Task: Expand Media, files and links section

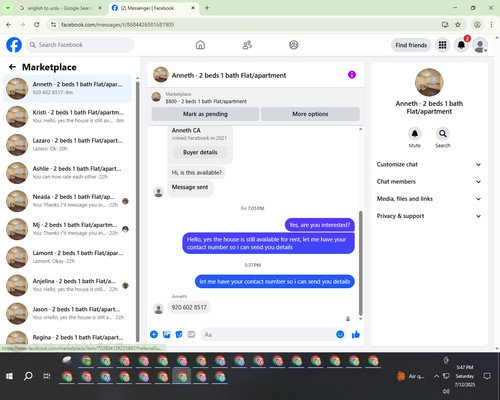Action: 429,199
